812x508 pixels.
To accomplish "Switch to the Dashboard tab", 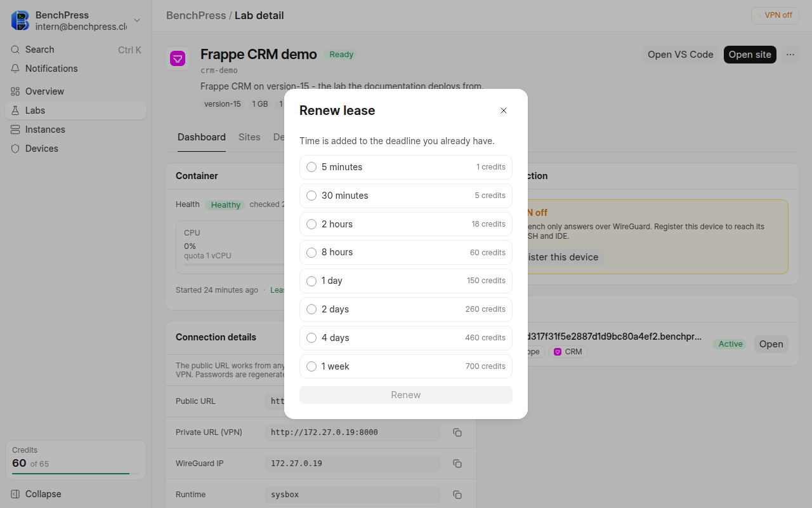I will point(202,137).
